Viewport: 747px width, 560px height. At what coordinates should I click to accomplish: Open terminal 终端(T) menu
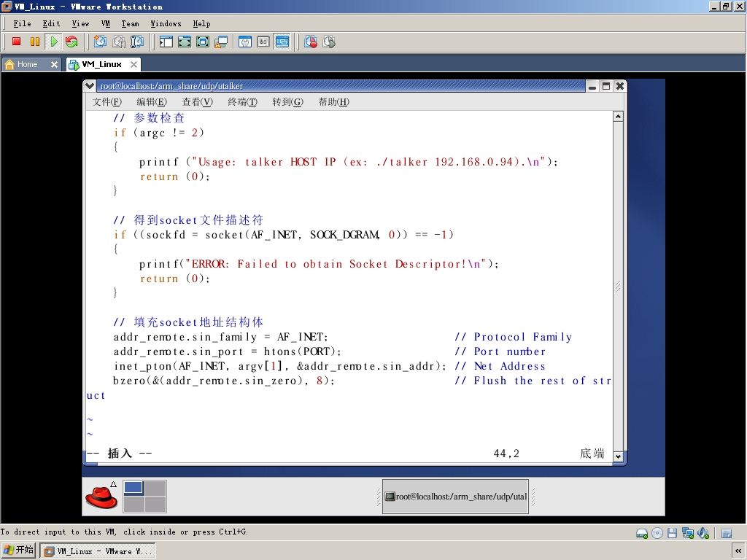(x=242, y=101)
